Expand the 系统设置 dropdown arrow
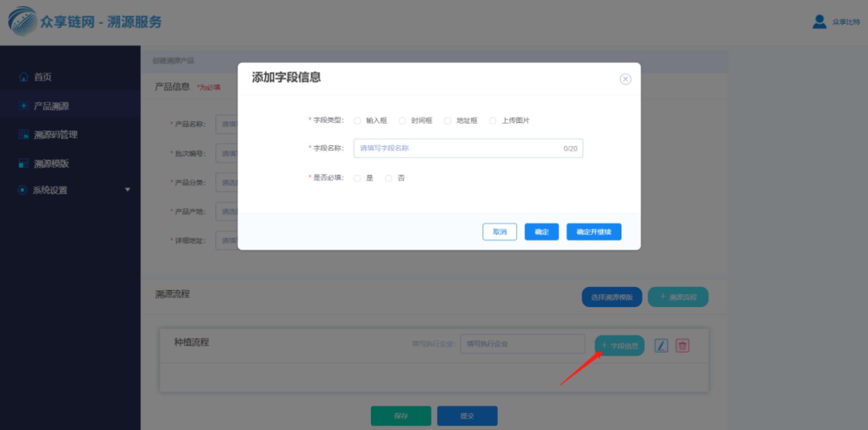 coord(127,190)
